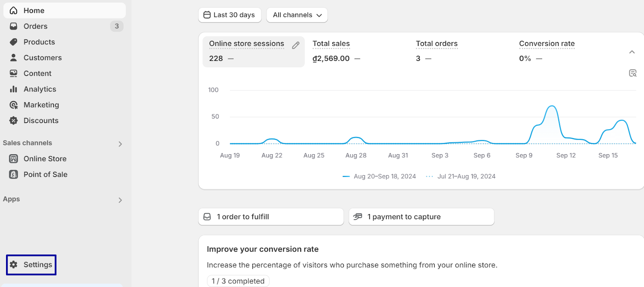Click the Apps heading label
This screenshot has width=644, height=287.
tap(11, 199)
